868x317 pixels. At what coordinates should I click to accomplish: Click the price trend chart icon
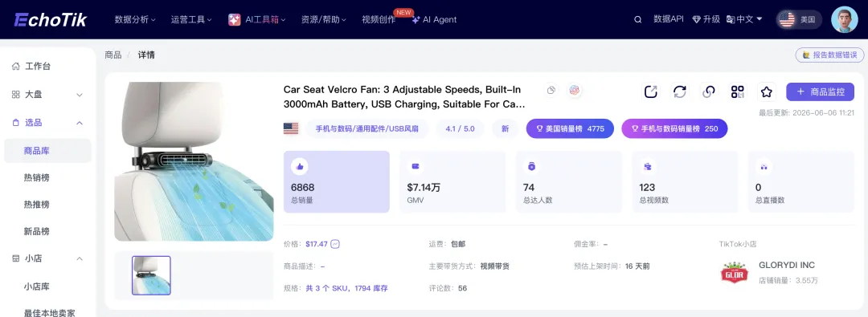(x=335, y=244)
